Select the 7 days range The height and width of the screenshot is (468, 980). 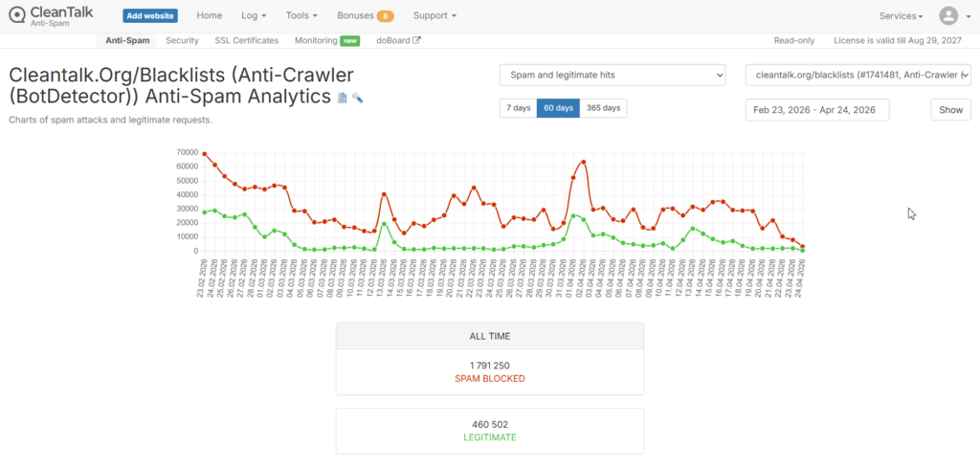click(518, 108)
